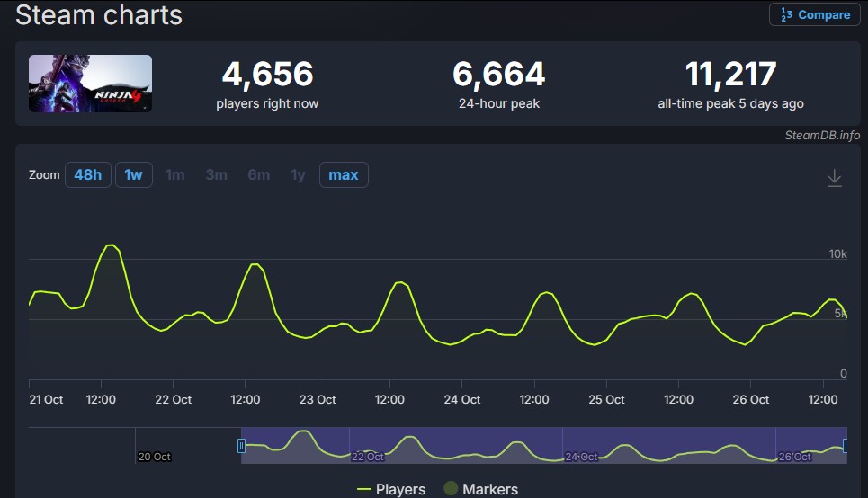
Task: Click the left navigator range handle
Action: pos(241,445)
